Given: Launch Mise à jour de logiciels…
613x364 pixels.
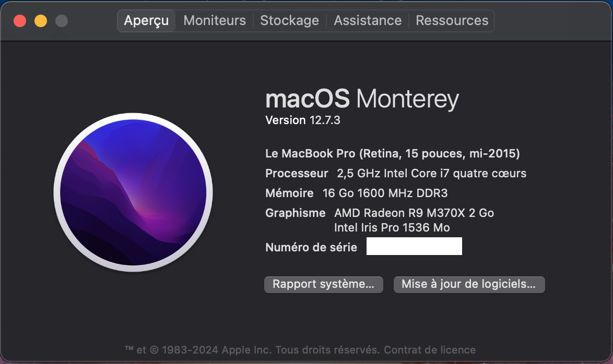Looking at the screenshot, I should (x=469, y=284).
